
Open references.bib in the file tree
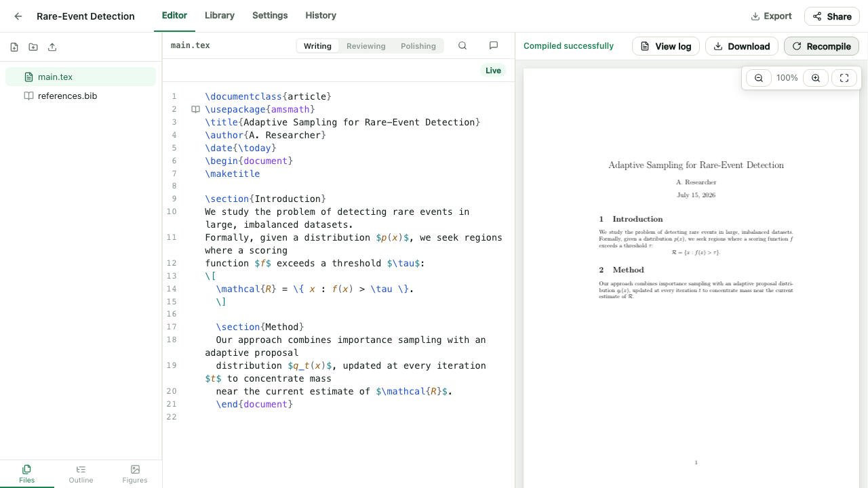coord(81,96)
